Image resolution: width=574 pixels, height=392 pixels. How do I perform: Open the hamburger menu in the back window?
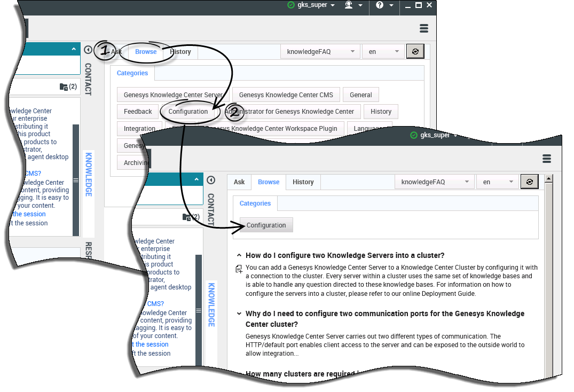pos(423,28)
